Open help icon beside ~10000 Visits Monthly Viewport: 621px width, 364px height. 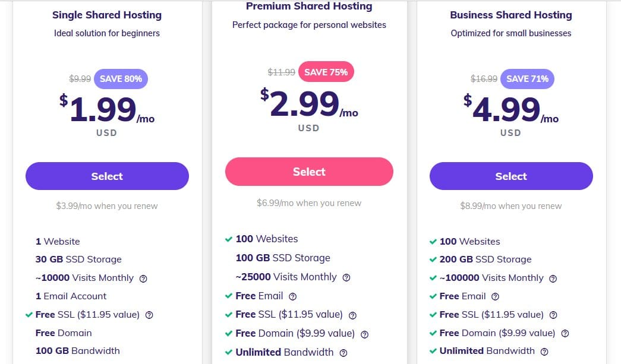click(143, 278)
